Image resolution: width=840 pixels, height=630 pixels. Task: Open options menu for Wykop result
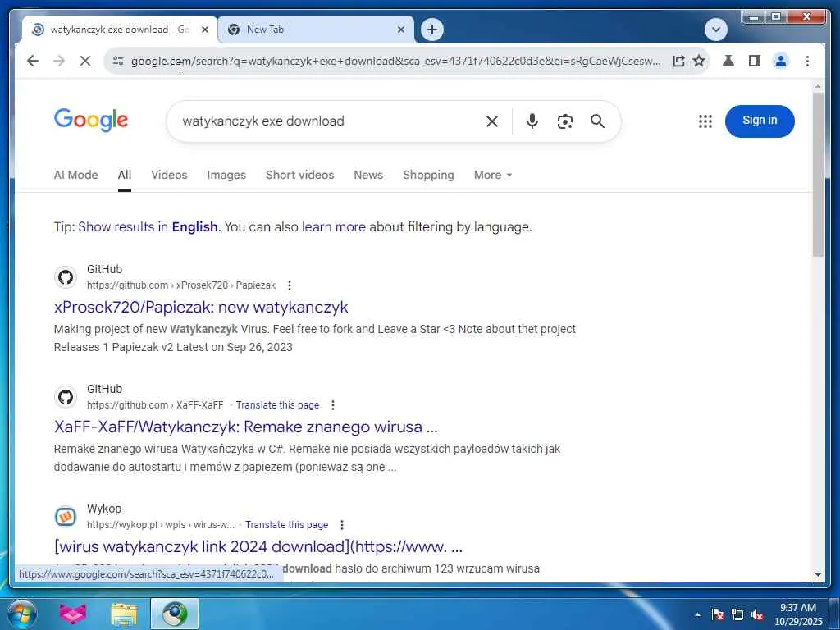342,525
